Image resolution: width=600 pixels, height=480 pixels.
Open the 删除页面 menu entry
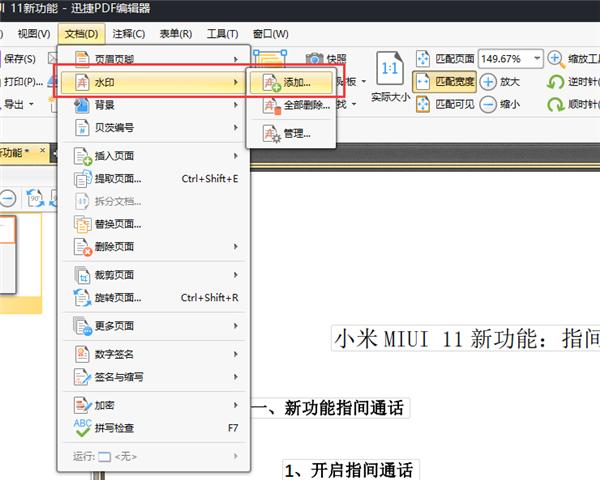(154, 247)
